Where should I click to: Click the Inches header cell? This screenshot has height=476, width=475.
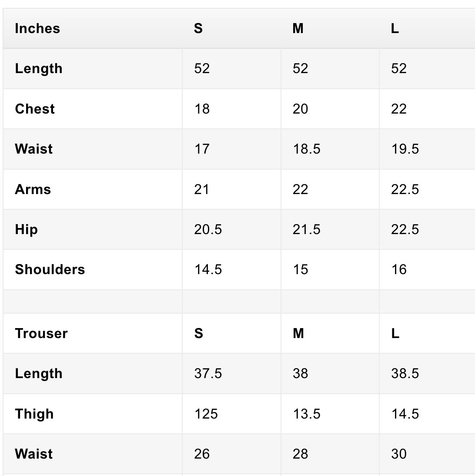[x=37, y=29]
